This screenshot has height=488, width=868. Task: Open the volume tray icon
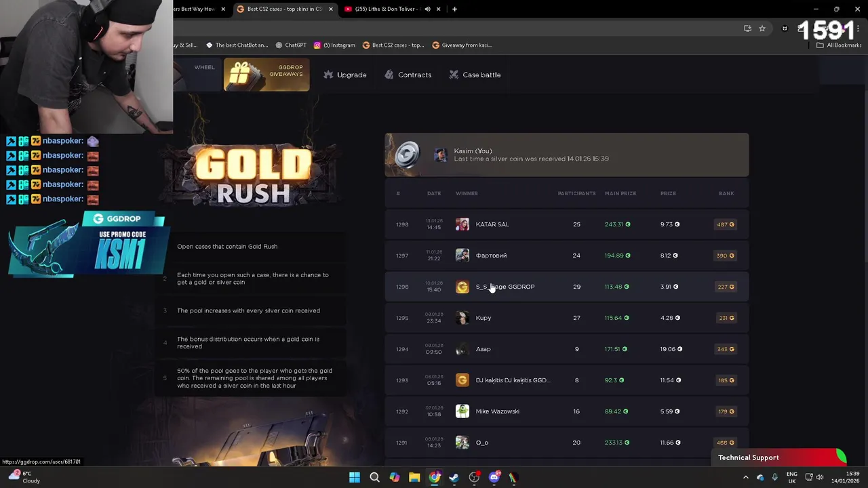(x=820, y=477)
